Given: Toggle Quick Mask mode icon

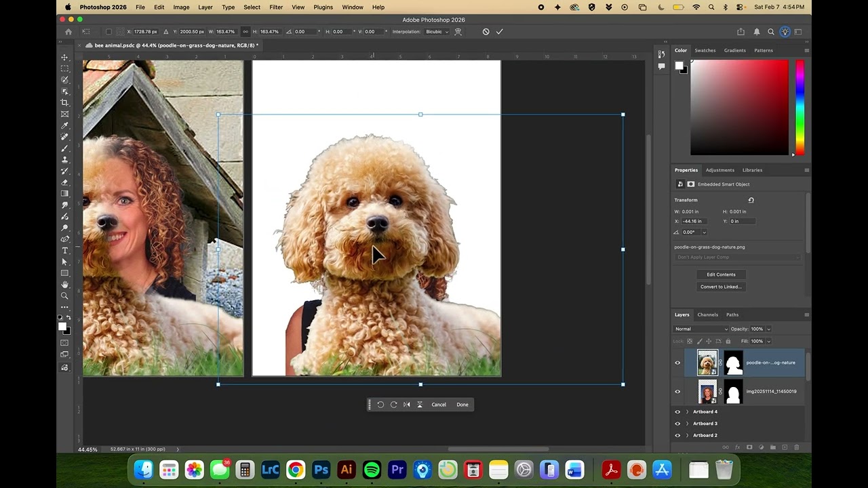Looking at the screenshot, I should [x=65, y=343].
